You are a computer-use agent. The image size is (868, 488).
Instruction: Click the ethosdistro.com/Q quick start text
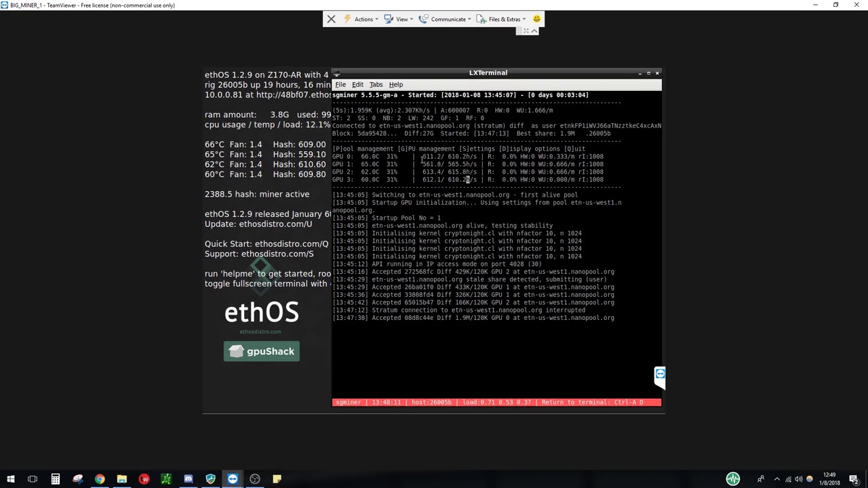292,243
